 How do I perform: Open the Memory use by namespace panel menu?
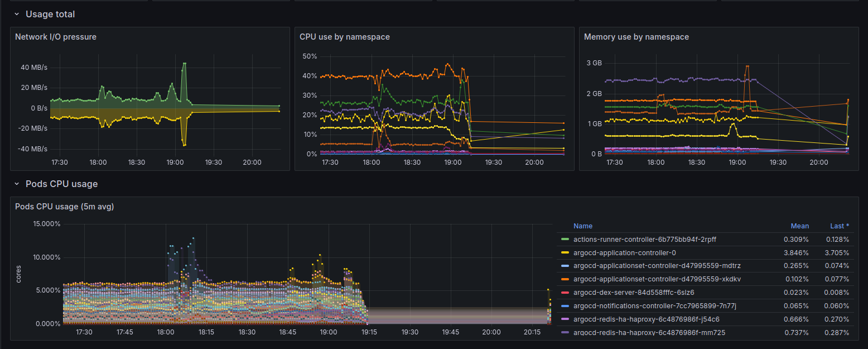636,37
